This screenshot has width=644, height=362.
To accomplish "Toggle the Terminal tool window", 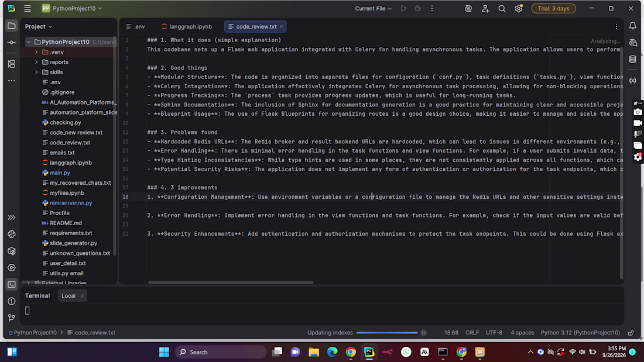I will (x=12, y=284).
